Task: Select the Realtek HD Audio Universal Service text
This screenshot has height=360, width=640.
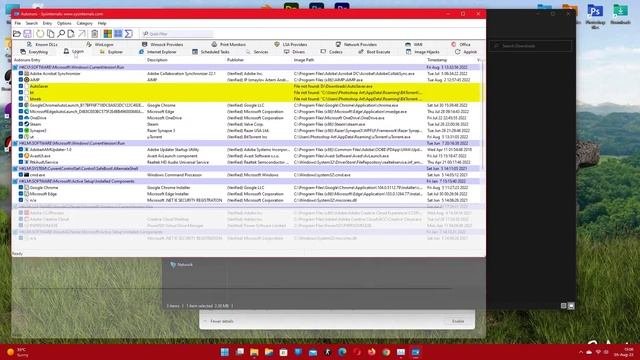Action: pos(178,162)
